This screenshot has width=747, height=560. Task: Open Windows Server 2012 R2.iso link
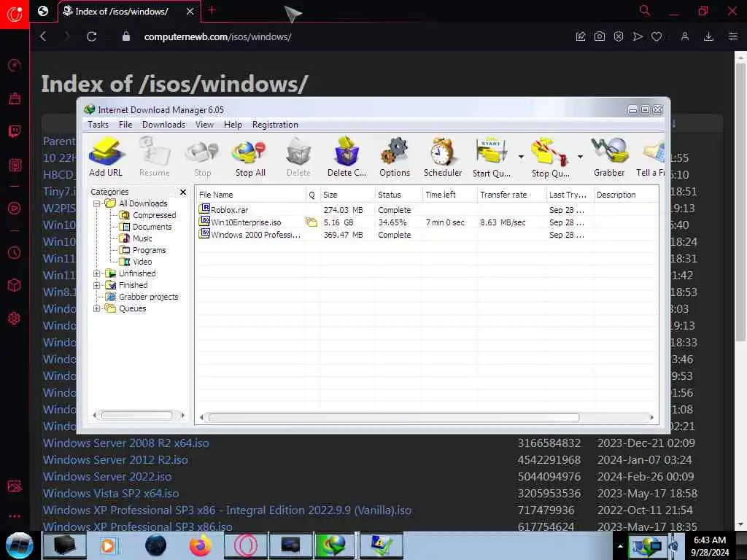coord(115,459)
